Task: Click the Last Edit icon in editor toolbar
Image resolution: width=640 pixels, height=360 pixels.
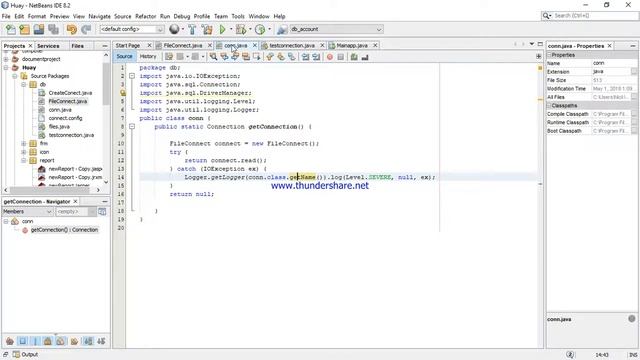Action: pos(169,57)
